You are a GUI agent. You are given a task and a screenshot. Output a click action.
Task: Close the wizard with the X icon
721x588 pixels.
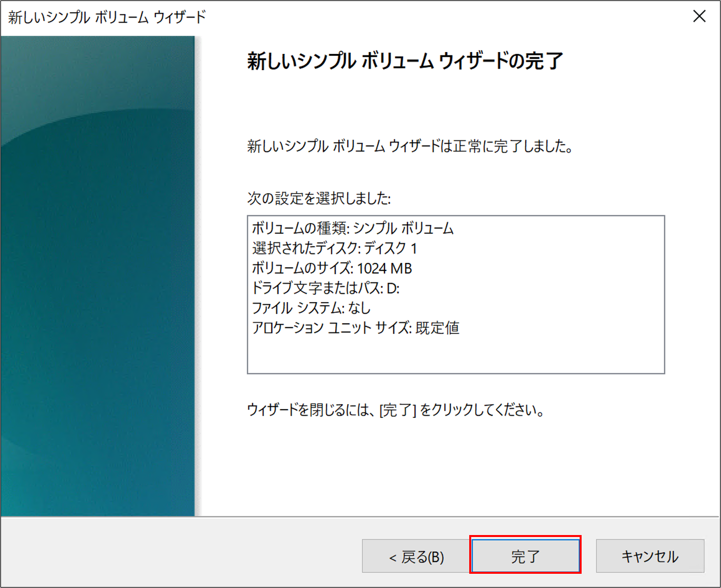coord(699,17)
